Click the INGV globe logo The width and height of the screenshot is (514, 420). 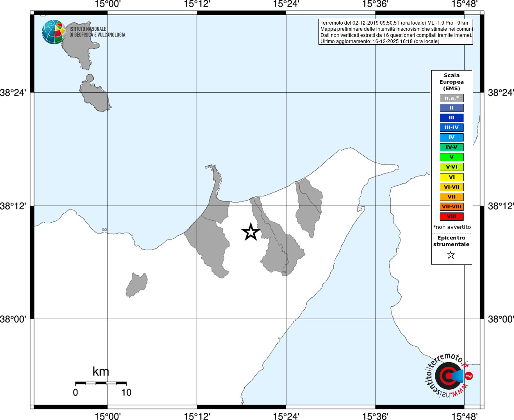(x=54, y=32)
